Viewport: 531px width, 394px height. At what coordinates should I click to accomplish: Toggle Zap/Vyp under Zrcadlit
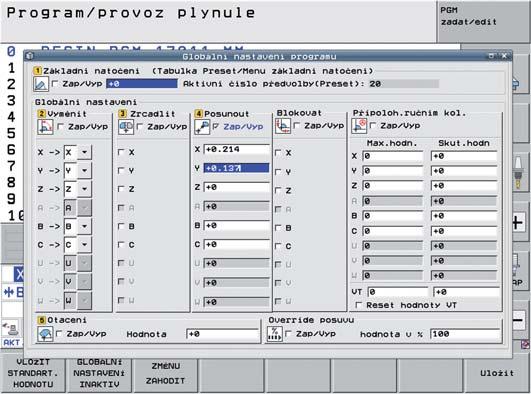click(140, 126)
